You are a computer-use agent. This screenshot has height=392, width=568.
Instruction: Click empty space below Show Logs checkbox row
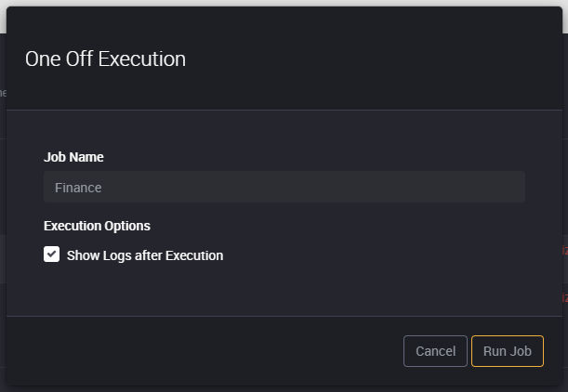tap(284, 290)
